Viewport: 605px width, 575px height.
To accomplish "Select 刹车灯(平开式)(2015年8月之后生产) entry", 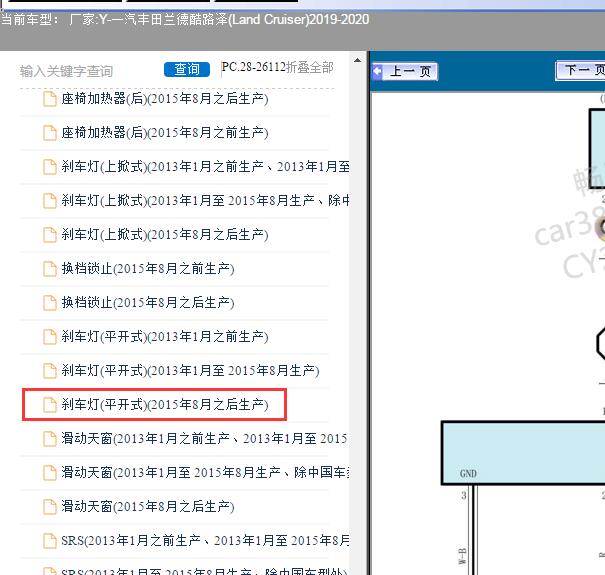I will (x=165, y=404).
